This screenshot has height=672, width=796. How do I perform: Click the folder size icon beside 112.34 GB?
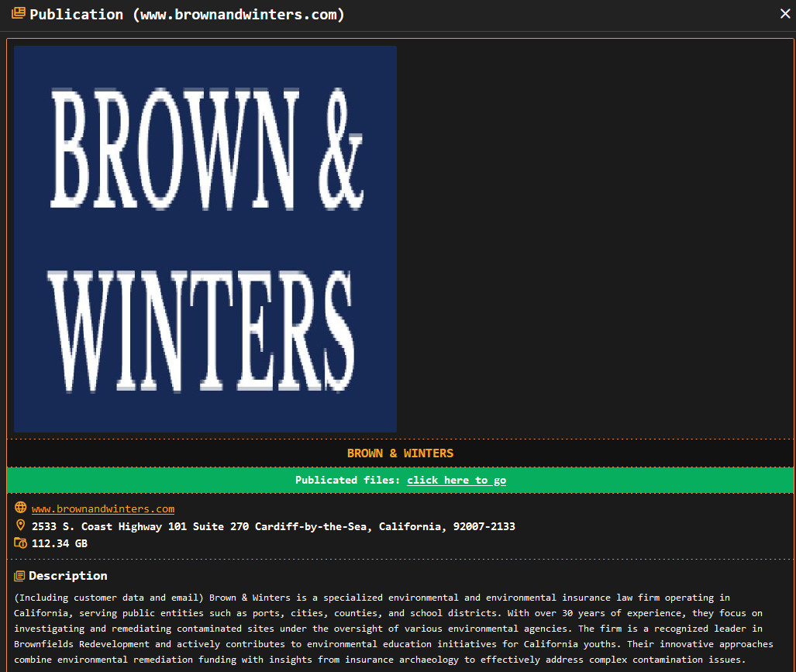pos(20,543)
